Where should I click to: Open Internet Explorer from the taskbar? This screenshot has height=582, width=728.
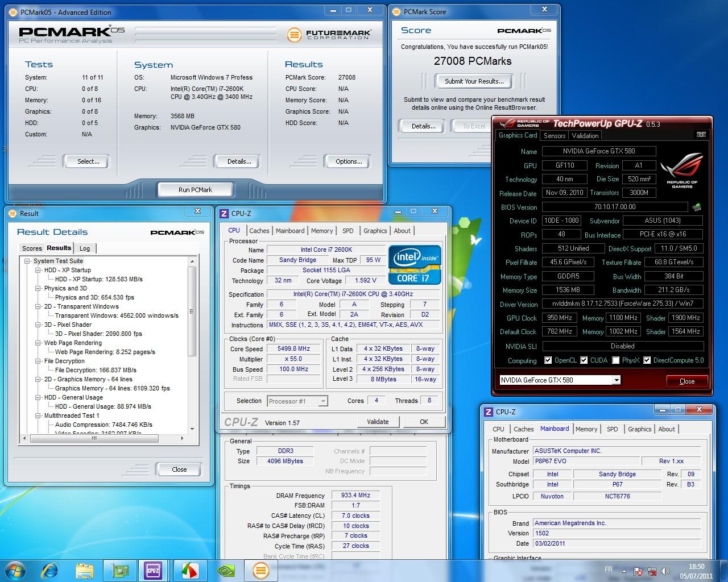[x=51, y=570]
